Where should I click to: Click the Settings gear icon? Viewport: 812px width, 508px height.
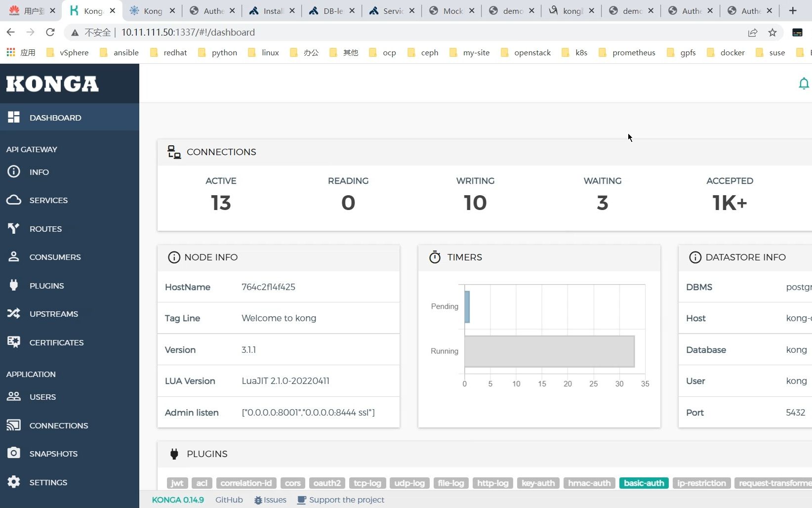pyautogui.click(x=14, y=482)
